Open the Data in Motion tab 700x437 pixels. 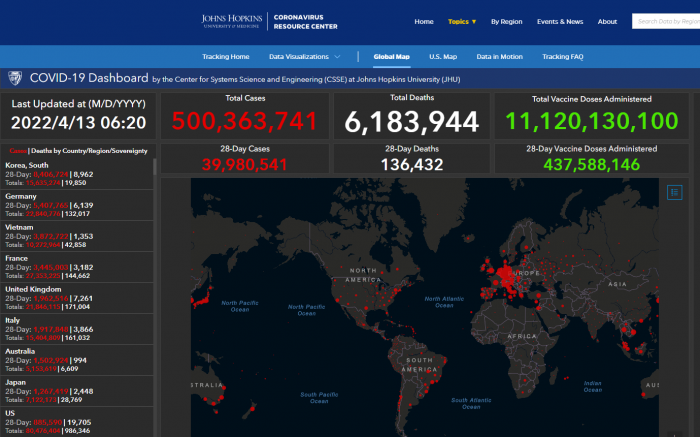[x=502, y=57]
